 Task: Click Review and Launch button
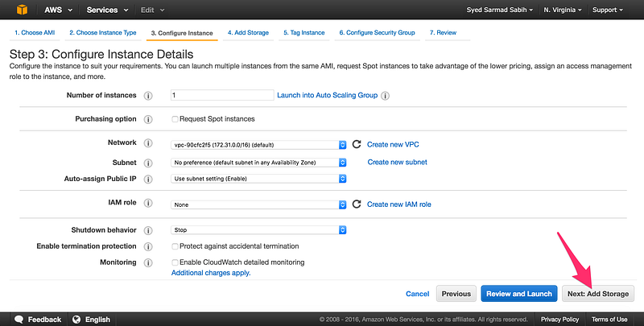519,294
